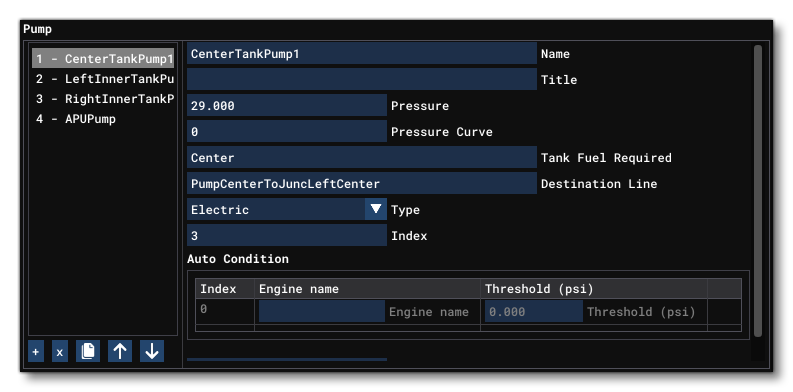Screen dimensions: 793x392
Task: Duplicate the selected pump with the copy icon
Action: (x=88, y=352)
